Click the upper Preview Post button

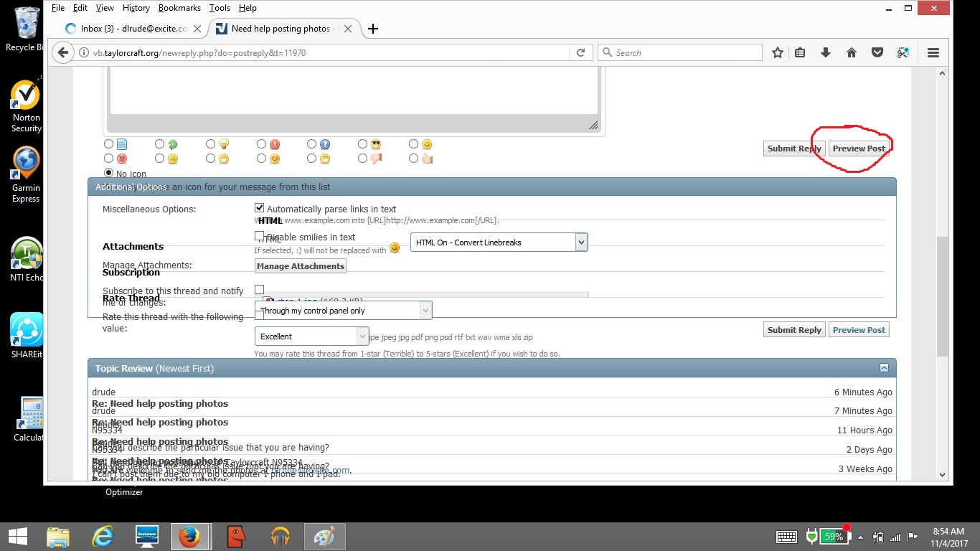(859, 149)
